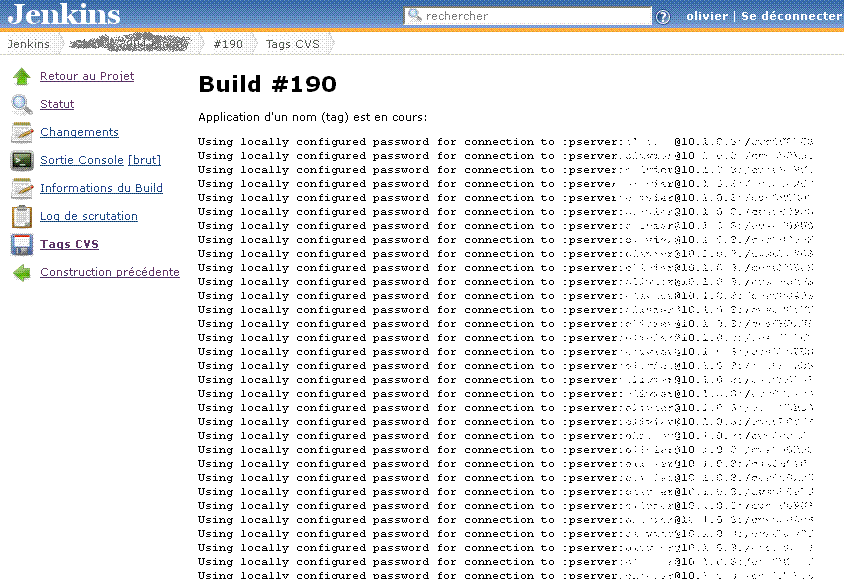844x579 pixels.
Task: Click the Log de scrutation clipboard icon
Action: pos(21,217)
